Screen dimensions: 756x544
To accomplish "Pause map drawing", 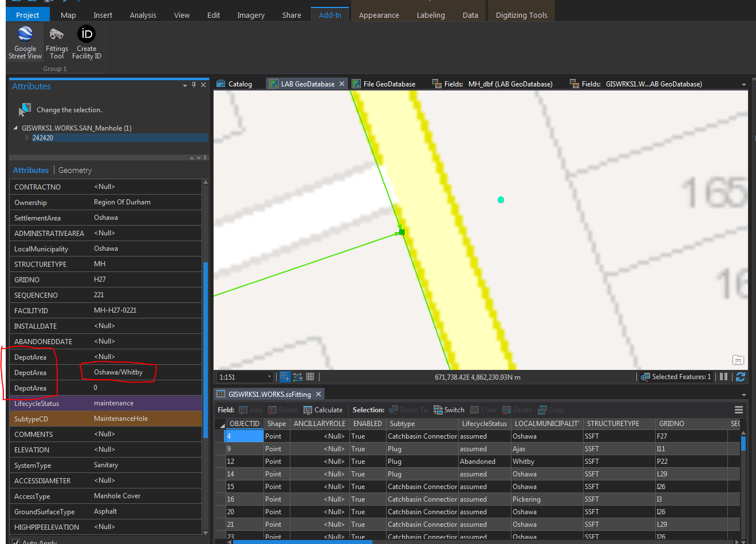I will [723, 377].
